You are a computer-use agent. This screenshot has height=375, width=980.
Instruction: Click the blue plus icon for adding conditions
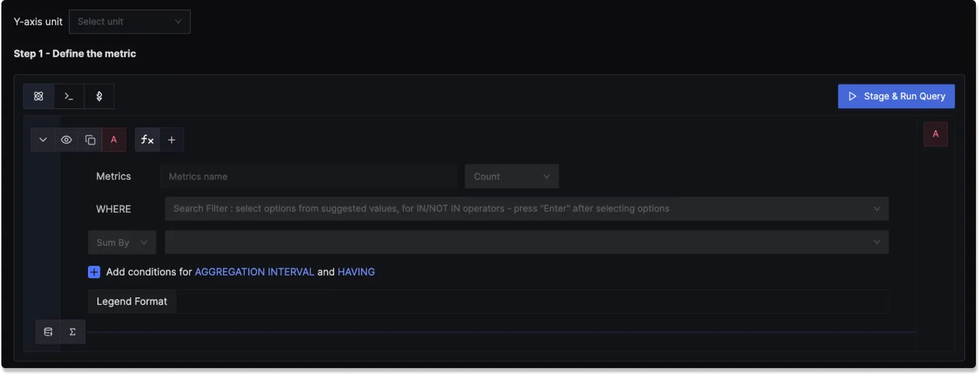94,272
